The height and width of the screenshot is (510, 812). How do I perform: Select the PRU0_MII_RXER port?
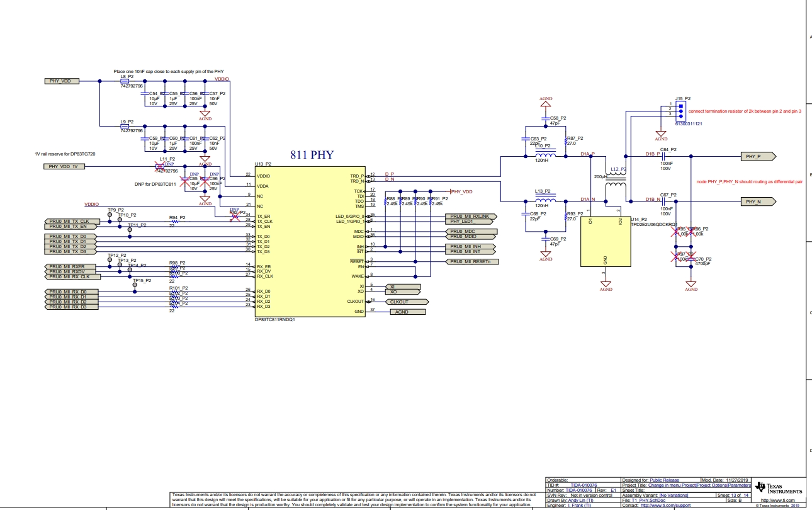click(x=70, y=267)
